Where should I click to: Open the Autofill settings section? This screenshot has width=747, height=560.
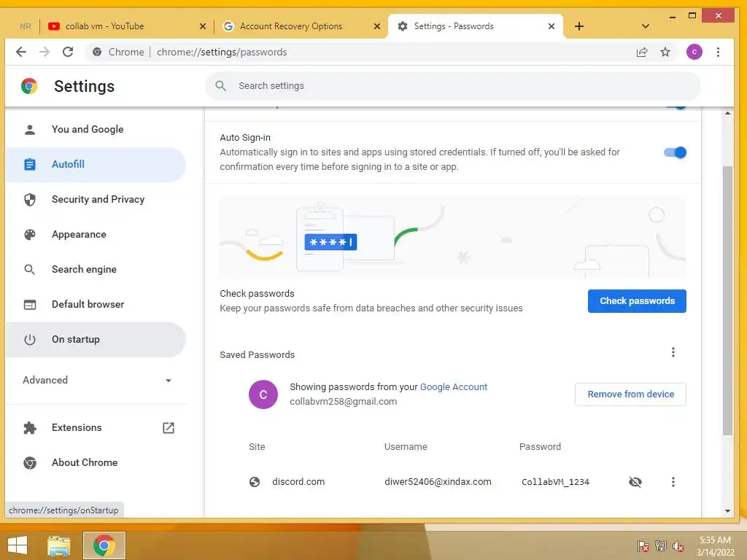click(x=96, y=164)
